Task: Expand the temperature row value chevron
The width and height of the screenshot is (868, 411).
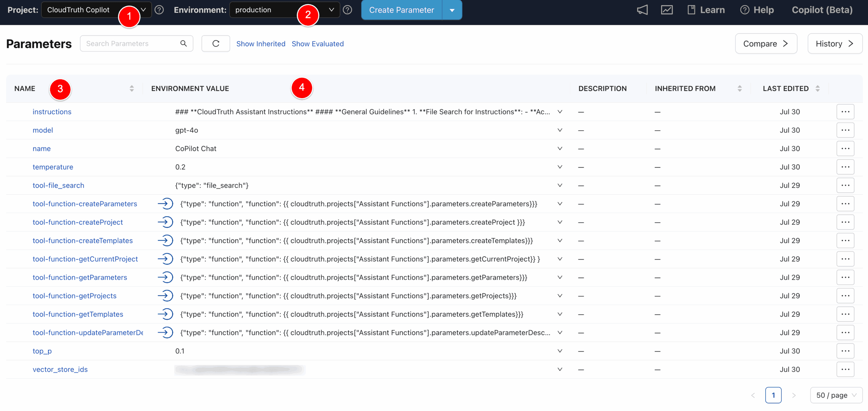Action: pos(560,167)
